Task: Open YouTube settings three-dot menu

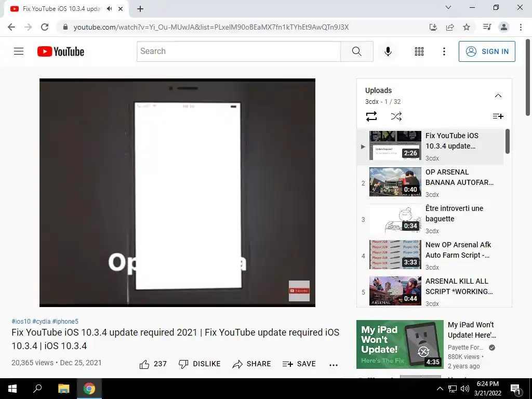Action: coord(444,51)
